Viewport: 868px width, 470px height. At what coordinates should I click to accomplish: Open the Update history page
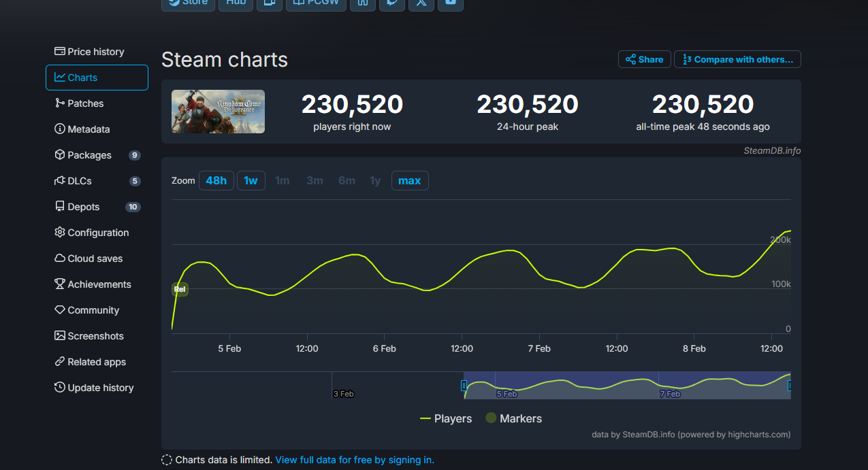[100, 388]
